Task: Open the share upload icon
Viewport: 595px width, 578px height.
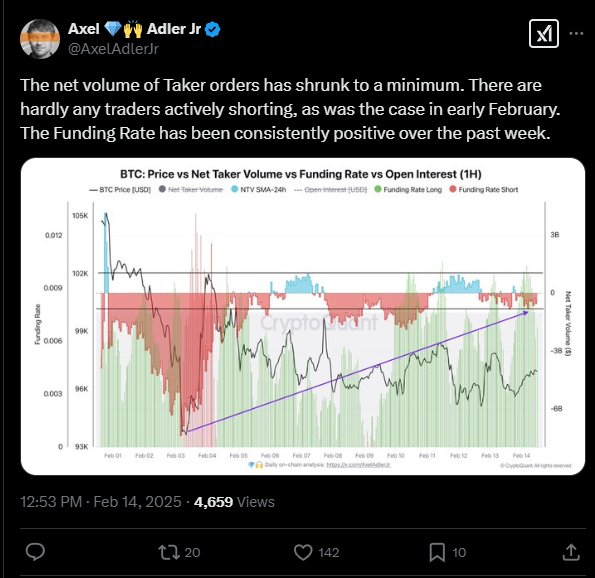Action: pyautogui.click(x=571, y=552)
